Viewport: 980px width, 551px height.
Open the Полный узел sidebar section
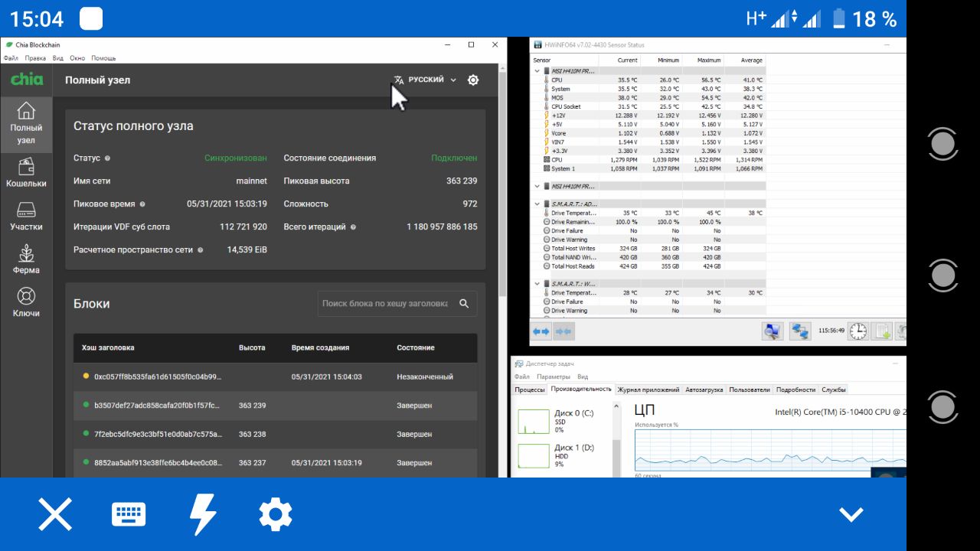coord(26,123)
